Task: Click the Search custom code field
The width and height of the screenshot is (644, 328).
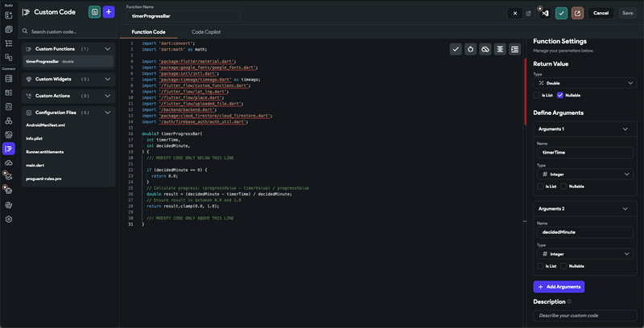Action: point(68,31)
